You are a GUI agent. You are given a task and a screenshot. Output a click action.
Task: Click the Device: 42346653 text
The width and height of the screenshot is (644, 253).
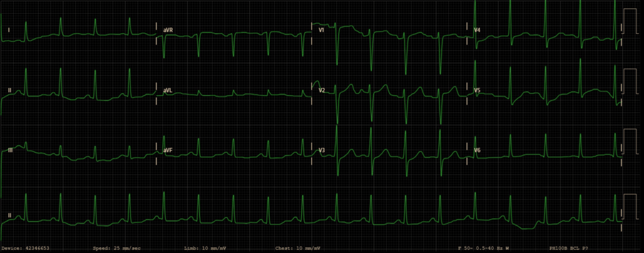25,248
